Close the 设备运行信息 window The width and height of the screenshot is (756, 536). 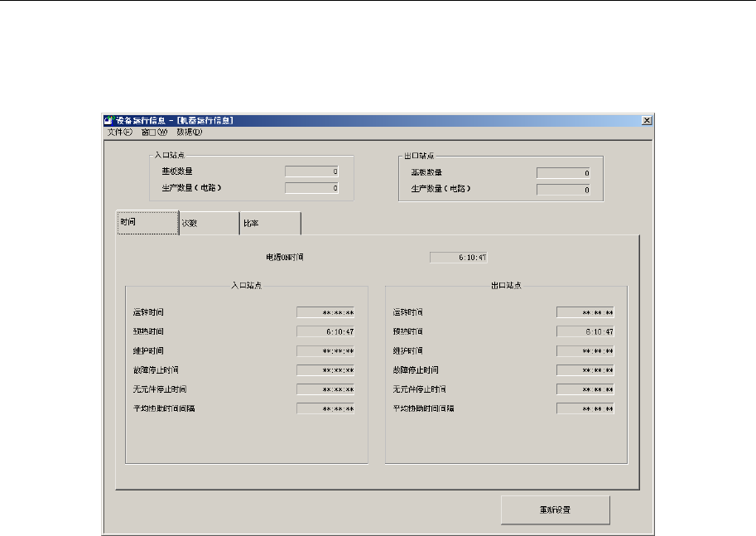tap(647, 120)
